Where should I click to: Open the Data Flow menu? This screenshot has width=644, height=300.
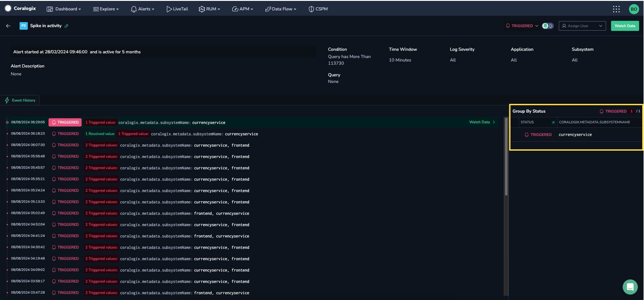[280, 9]
